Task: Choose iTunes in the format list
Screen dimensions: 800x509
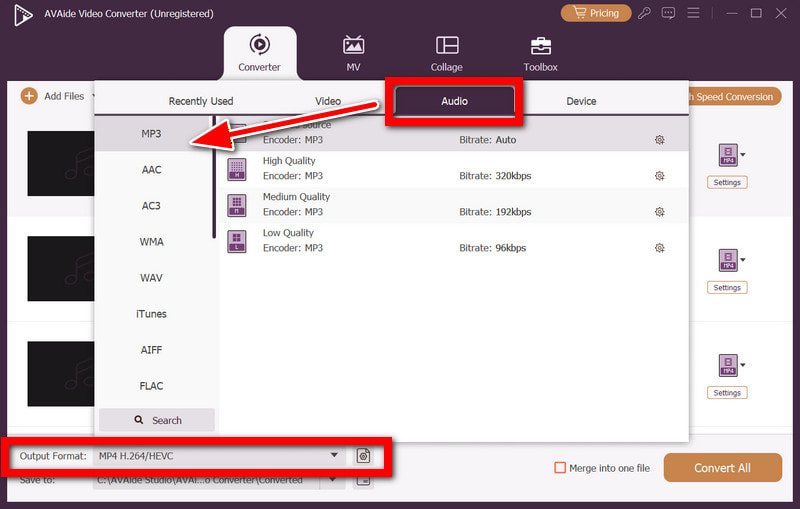Action: pyautogui.click(x=152, y=314)
